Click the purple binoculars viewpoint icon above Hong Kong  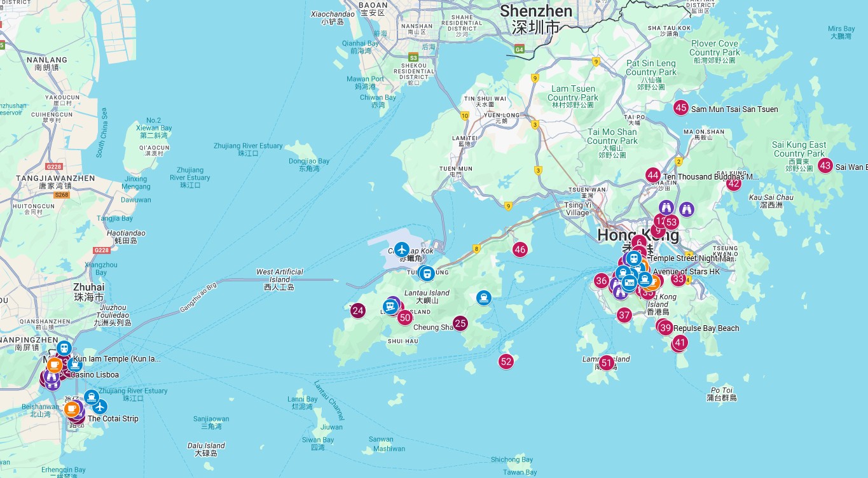point(666,207)
